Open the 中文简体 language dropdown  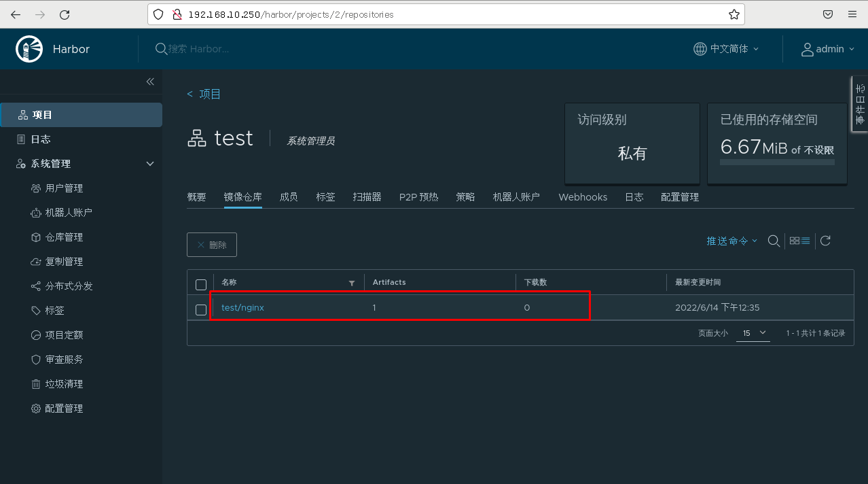tap(727, 49)
